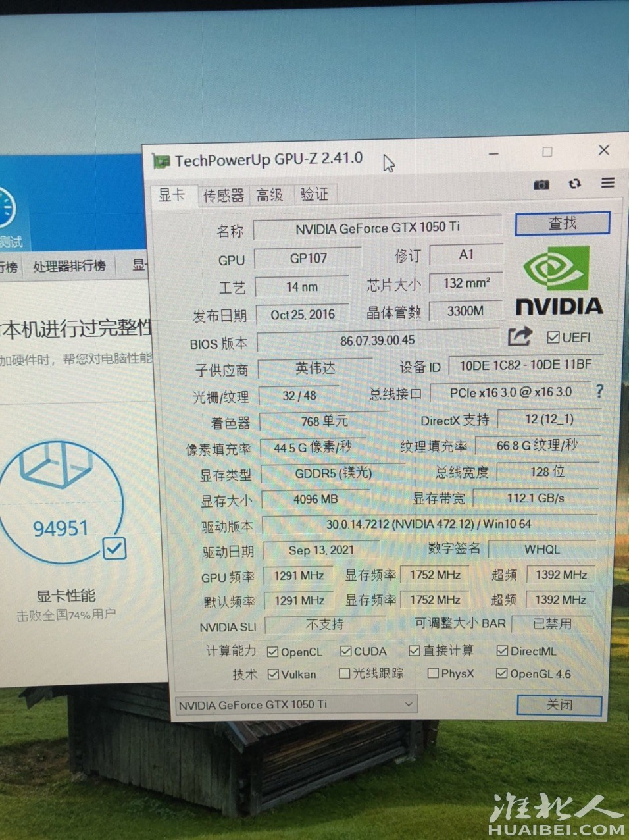Viewport: 629px width, 840px height.
Task: Click the BIOS share/export arrow icon
Action: (x=519, y=336)
